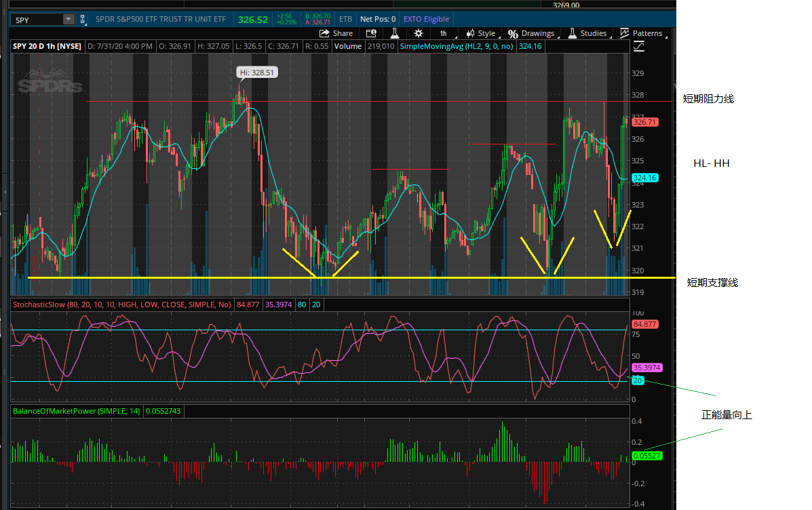Click the bid price B: 326.70
Screen dimensions: 812x510
click(x=317, y=16)
